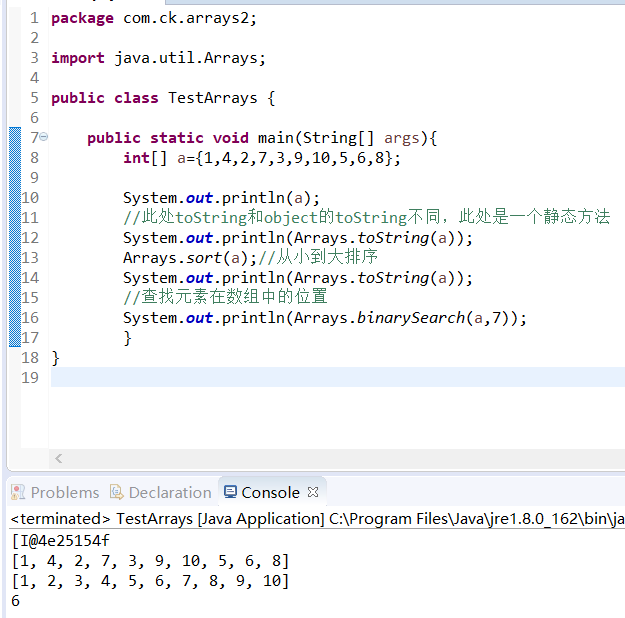Click the package com.ck.arrays2 line
Screen dimensions: 625x618
tap(154, 18)
